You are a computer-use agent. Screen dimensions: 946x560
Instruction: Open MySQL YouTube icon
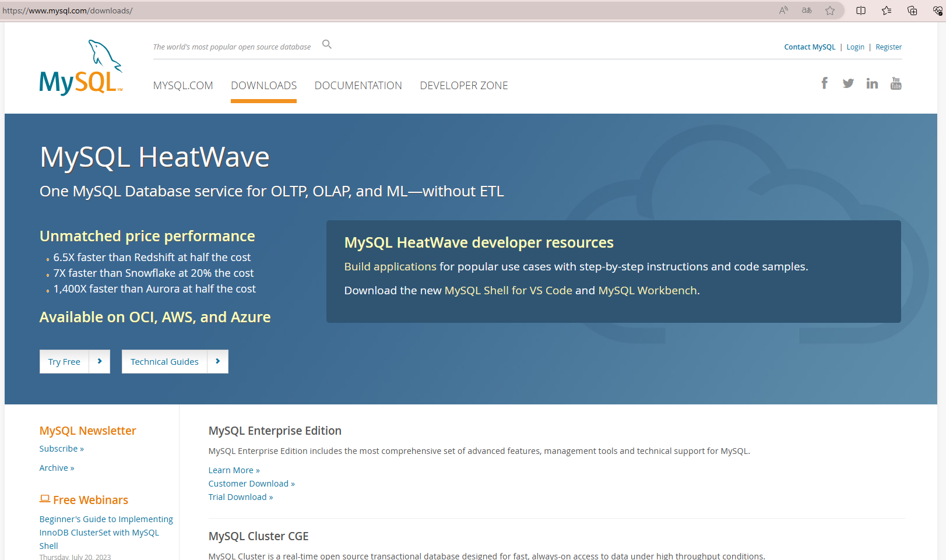[x=896, y=83]
